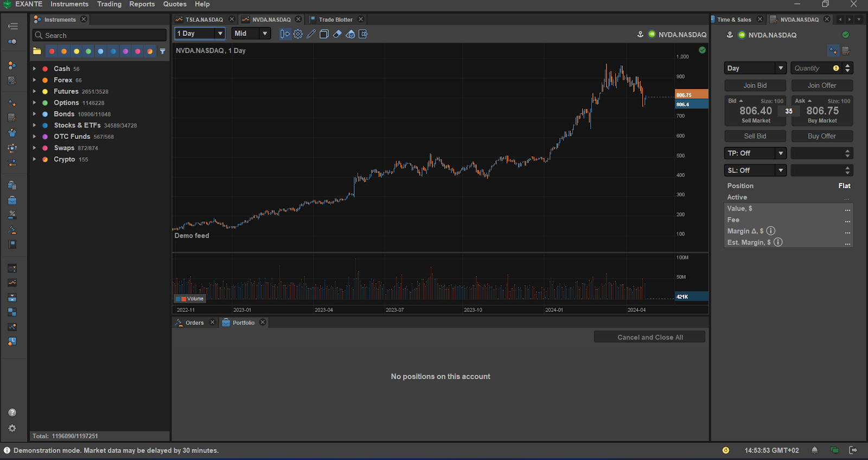
Task: Click Sell Market at 806.40
Action: point(755,111)
